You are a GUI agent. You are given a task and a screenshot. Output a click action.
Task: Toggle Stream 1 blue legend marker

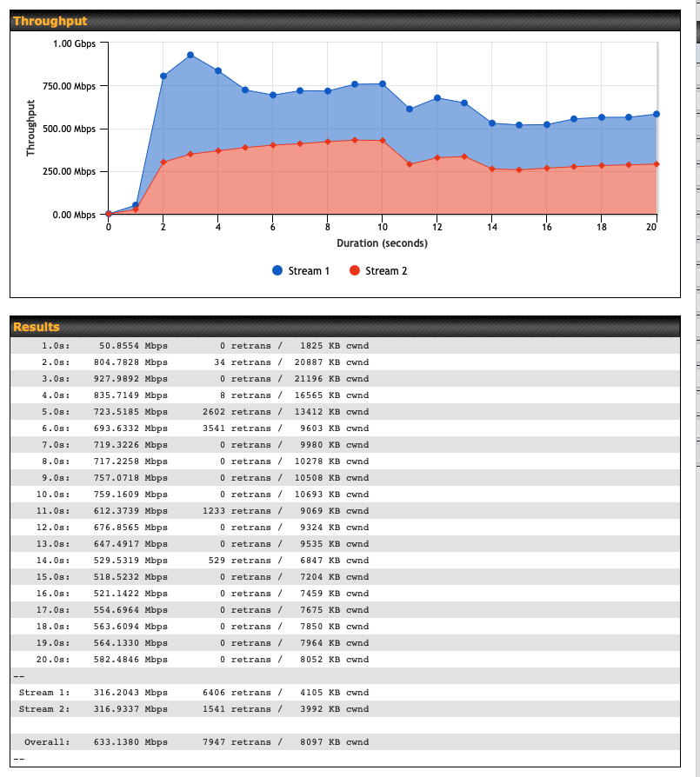[277, 270]
